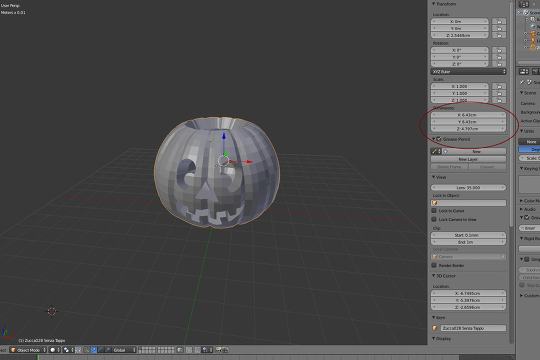Click the OpenGL render image icon
Viewport: 540px width, 360px height.
pyautogui.click(x=218, y=350)
